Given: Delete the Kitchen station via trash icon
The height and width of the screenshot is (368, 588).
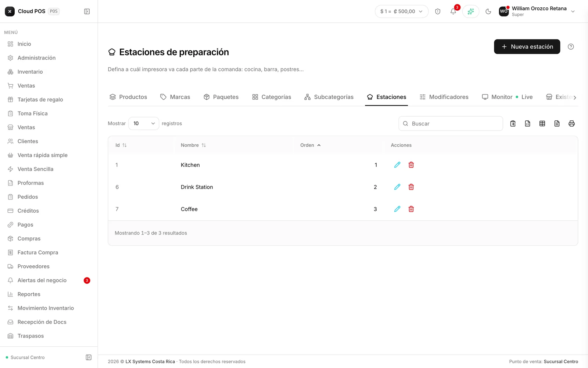Looking at the screenshot, I should pos(411,165).
